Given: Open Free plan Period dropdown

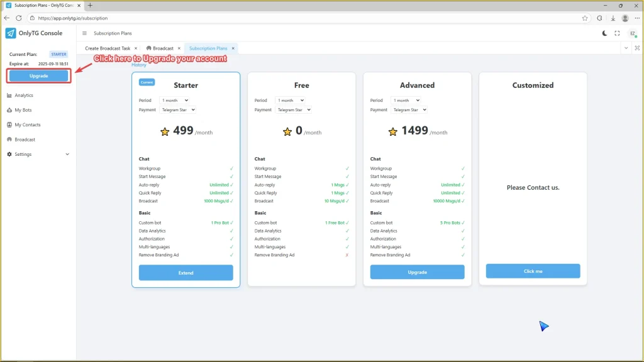Looking at the screenshot, I should (x=291, y=100).
